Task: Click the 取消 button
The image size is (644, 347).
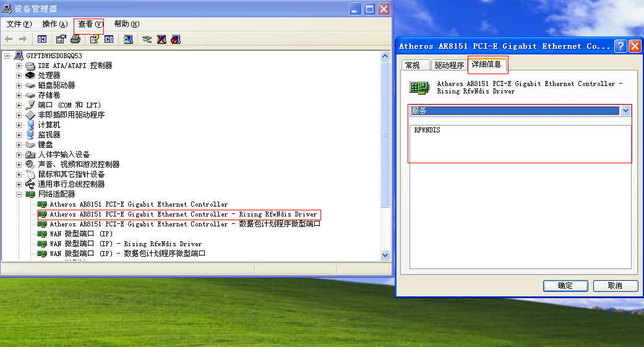Action: (x=616, y=286)
